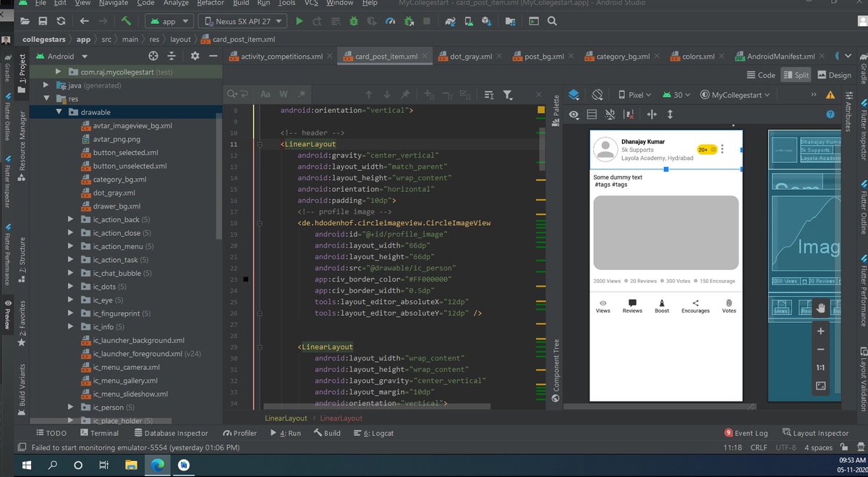Click the pan hand tool in preview
The height and width of the screenshot is (477, 868).
point(820,308)
